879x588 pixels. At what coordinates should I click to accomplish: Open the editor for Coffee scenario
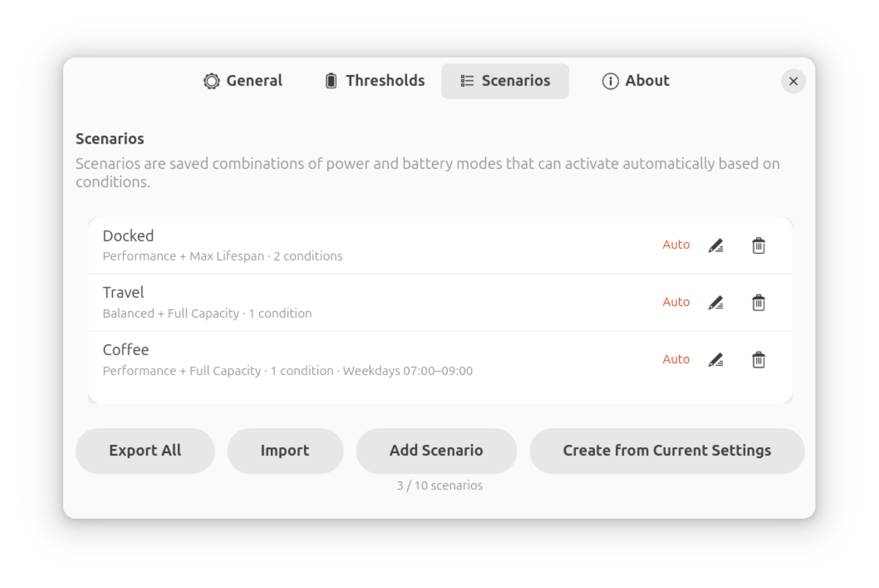tap(716, 359)
